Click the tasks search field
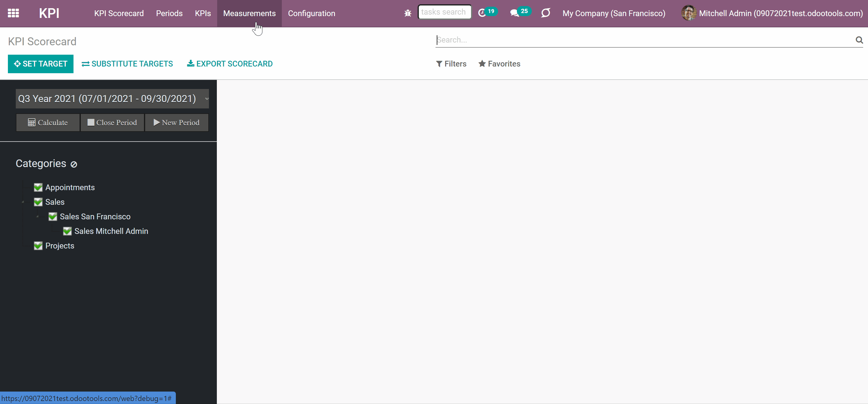Image resolution: width=868 pixels, height=404 pixels. pos(444,12)
